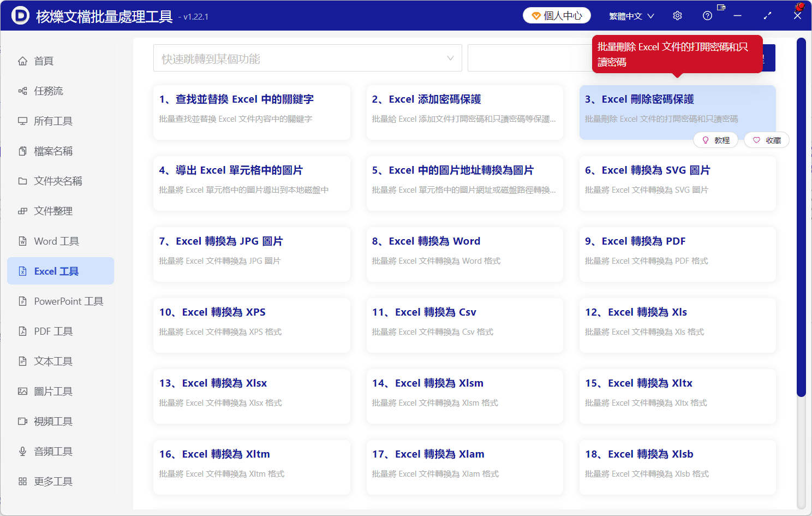Open the settings gear
The height and width of the screenshot is (516, 812).
(x=677, y=15)
